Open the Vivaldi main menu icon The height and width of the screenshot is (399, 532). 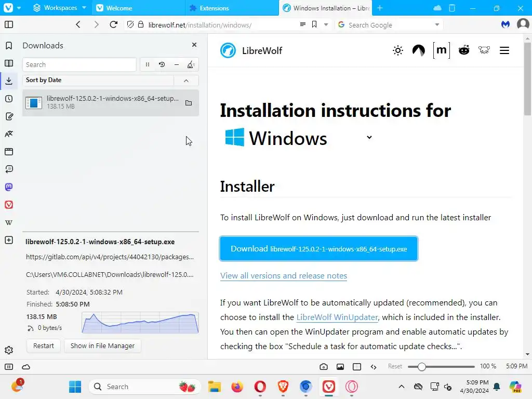pos(8,7)
